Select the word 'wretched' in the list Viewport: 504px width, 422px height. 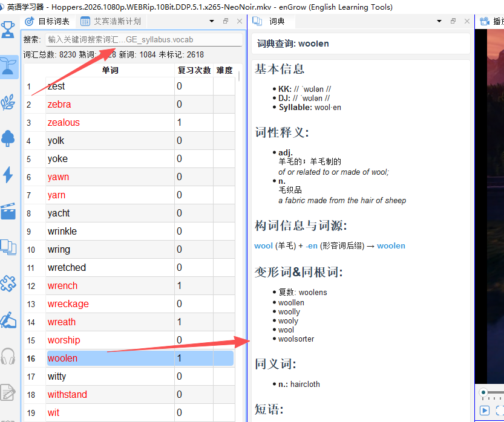[110, 268]
